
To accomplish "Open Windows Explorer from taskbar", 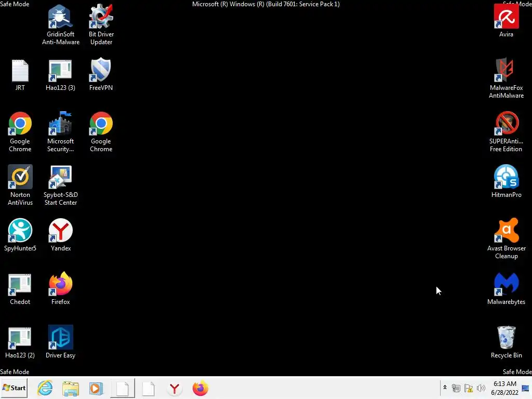I will pyautogui.click(x=71, y=388).
